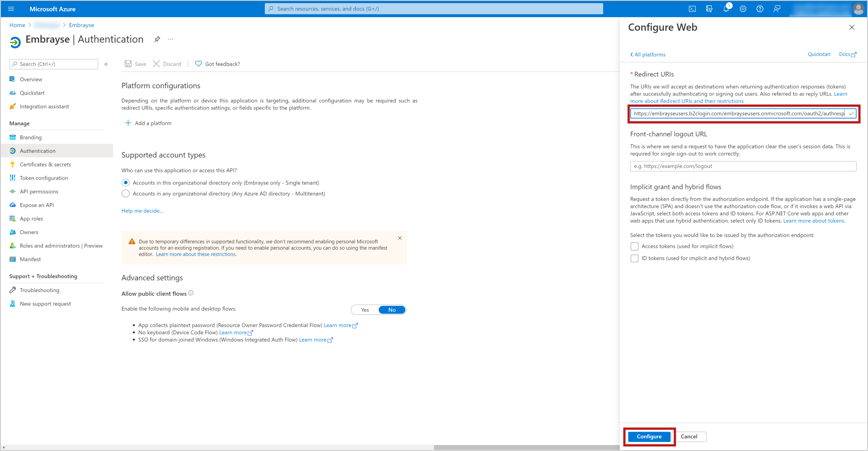Open the Help question mark icon
The width and height of the screenshot is (868, 451).
(x=760, y=9)
